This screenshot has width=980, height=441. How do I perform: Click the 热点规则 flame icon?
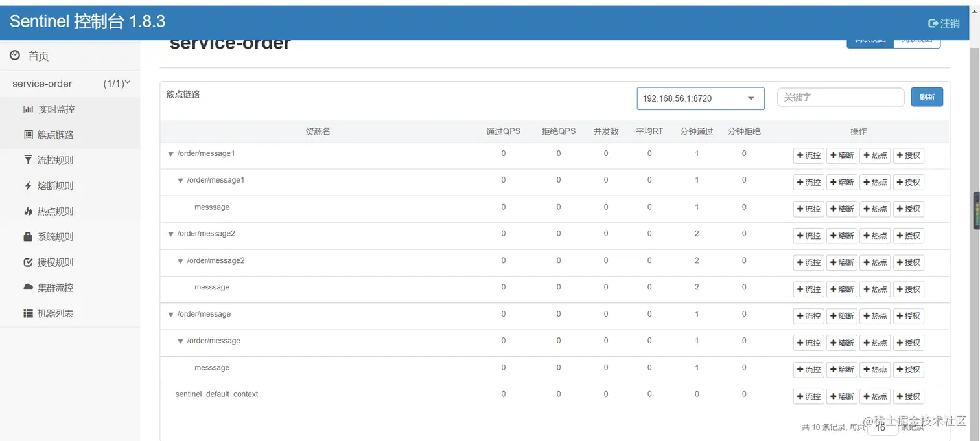tap(28, 211)
